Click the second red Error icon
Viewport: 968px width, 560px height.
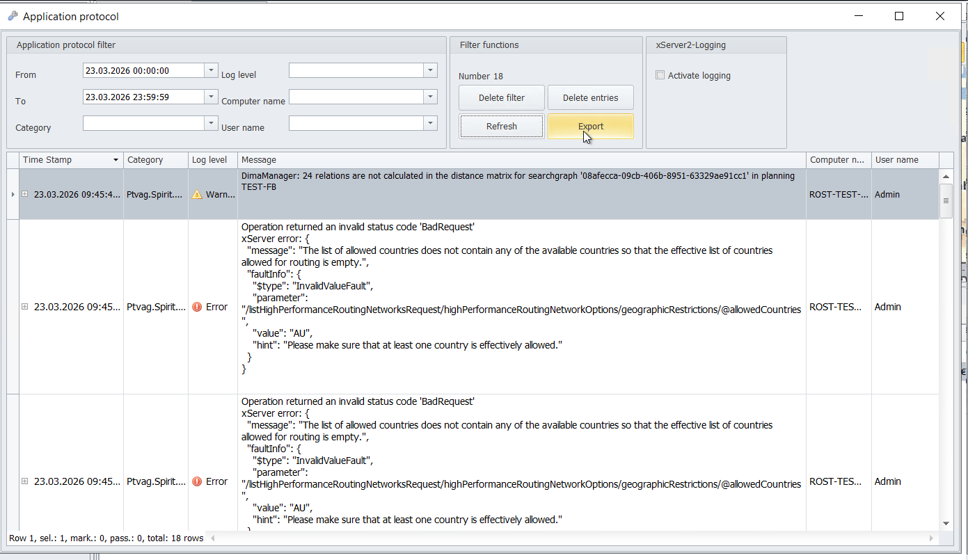click(198, 481)
